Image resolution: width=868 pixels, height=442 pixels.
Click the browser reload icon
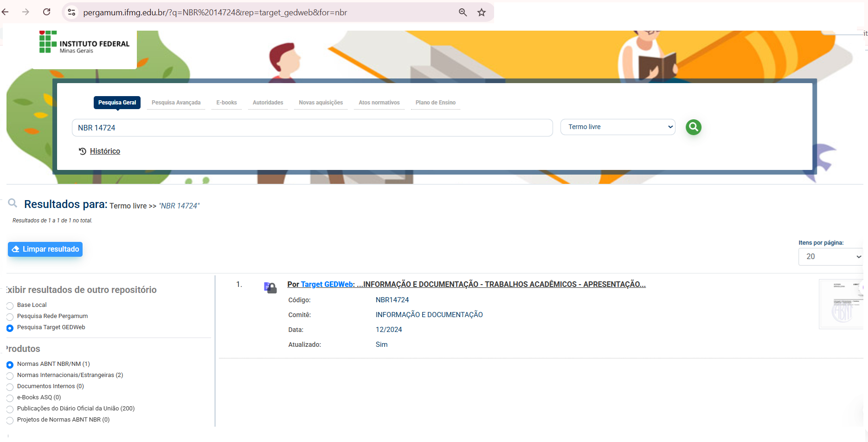pos(47,12)
